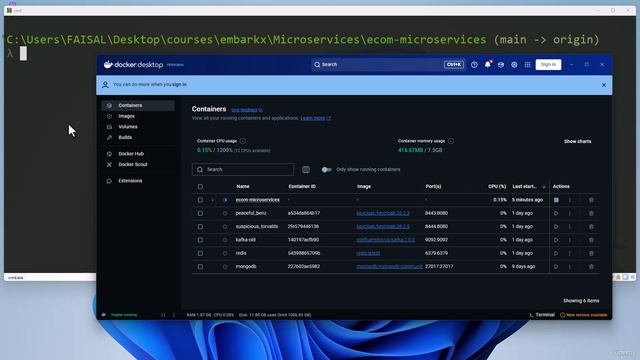Check the redis row checkbox

coord(200,253)
